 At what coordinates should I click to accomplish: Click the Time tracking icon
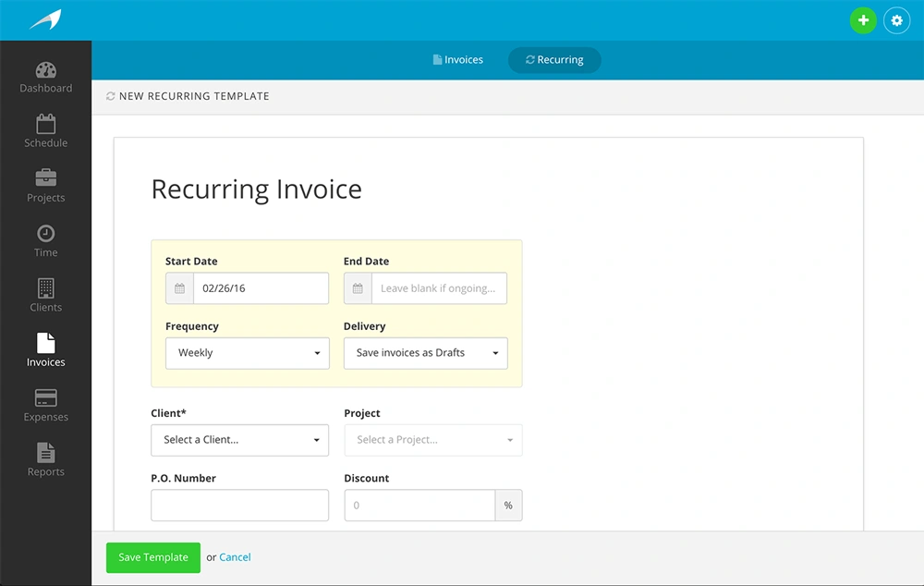pyautogui.click(x=45, y=241)
